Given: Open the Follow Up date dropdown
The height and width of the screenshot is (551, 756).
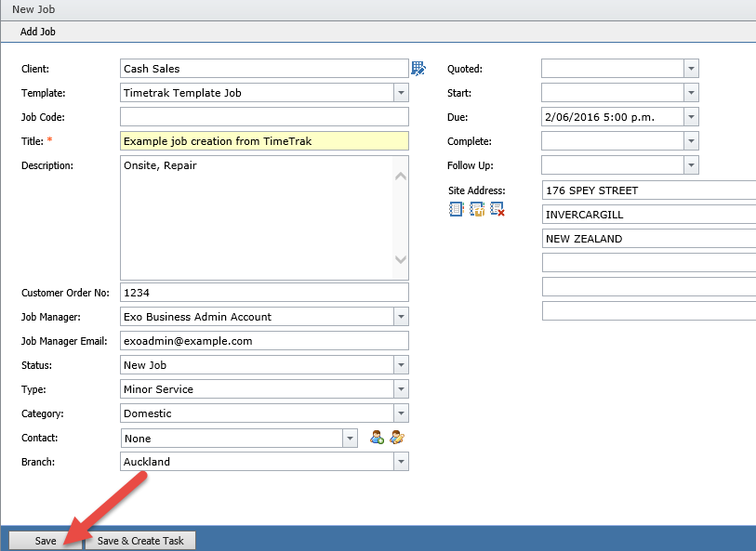Looking at the screenshot, I should click(691, 165).
